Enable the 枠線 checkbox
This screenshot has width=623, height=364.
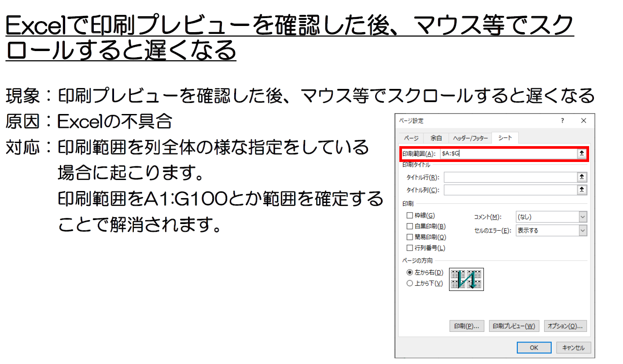410,216
